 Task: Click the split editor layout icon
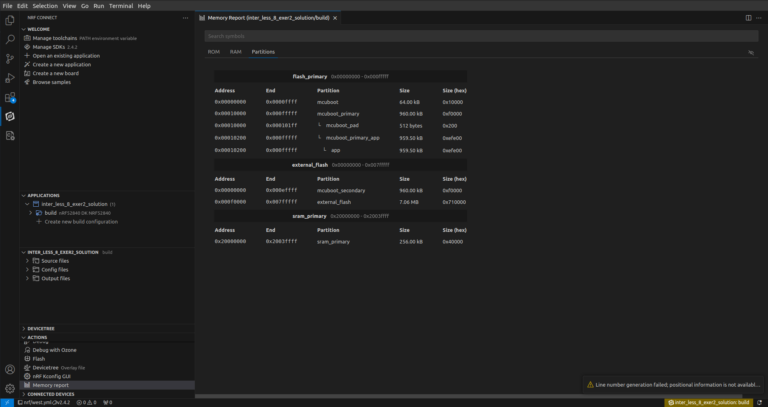pyautogui.click(x=746, y=18)
